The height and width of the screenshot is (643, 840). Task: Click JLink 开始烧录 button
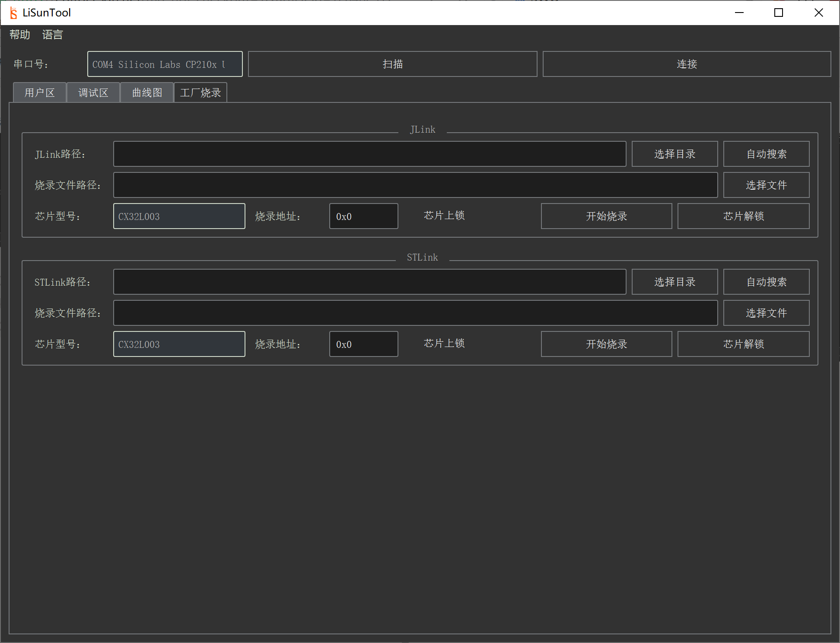click(x=606, y=216)
